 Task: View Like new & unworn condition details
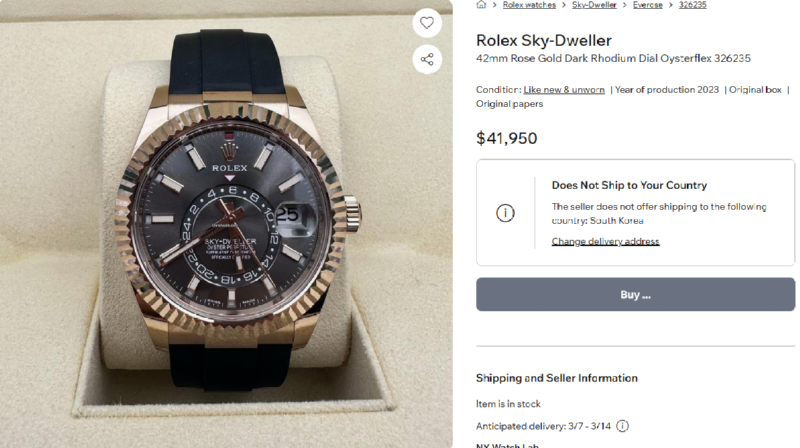click(564, 90)
